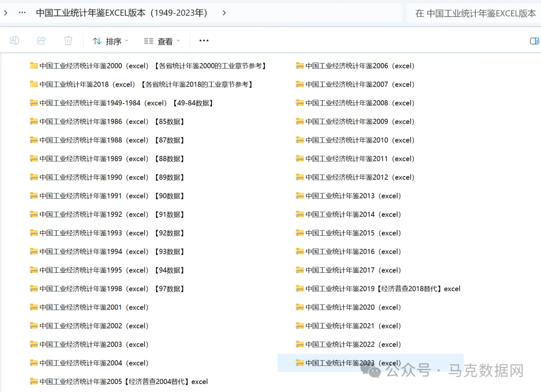Viewport: 541px width, 392px height.
Task: Select folder icon of 中国工业经济统计年鉴1986
Action: click(34, 121)
